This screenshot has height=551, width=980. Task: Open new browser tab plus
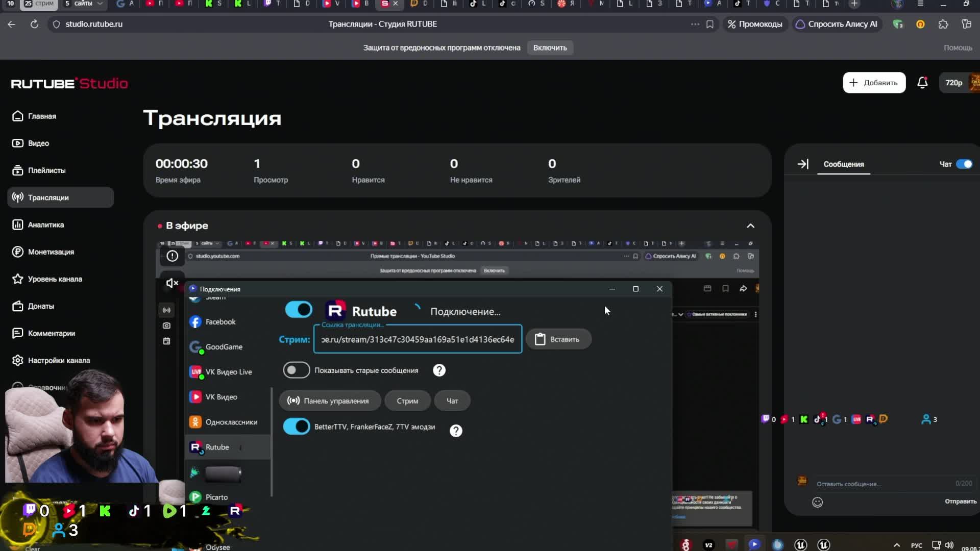[x=854, y=4]
